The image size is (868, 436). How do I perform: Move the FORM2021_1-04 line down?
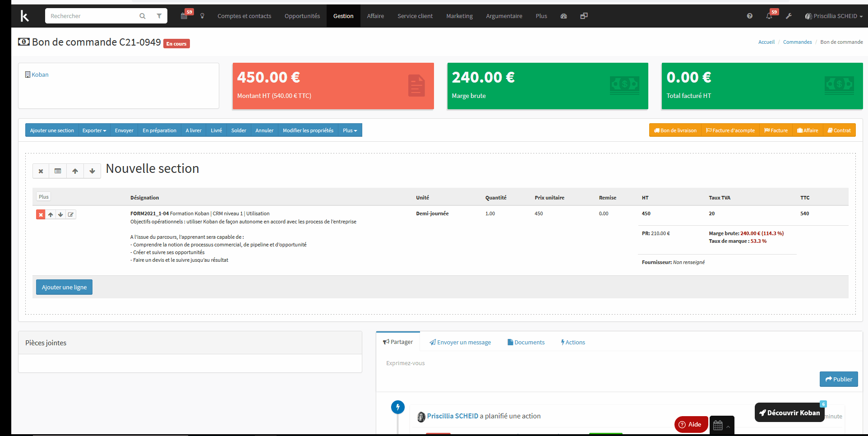(x=60, y=214)
